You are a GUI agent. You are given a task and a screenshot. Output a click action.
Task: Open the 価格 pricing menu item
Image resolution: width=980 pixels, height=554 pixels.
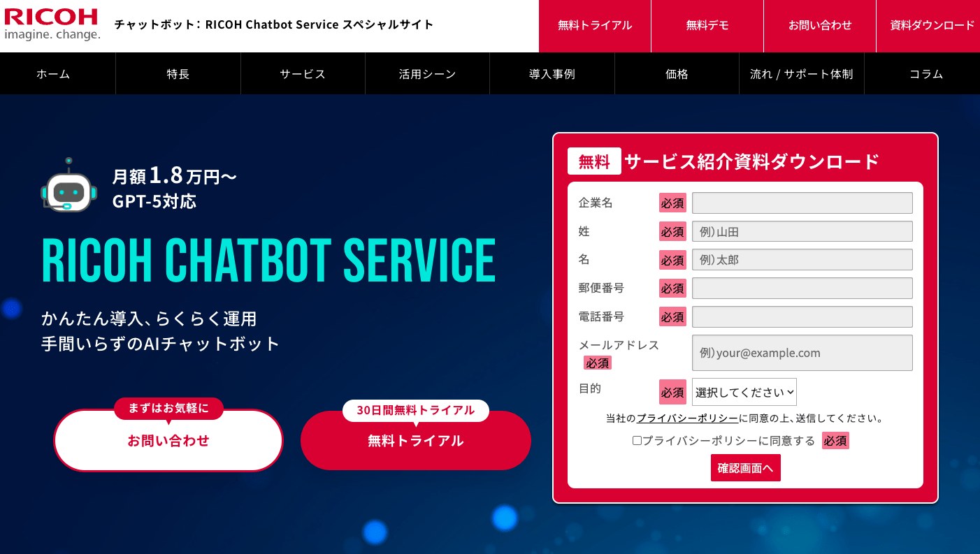pos(677,74)
